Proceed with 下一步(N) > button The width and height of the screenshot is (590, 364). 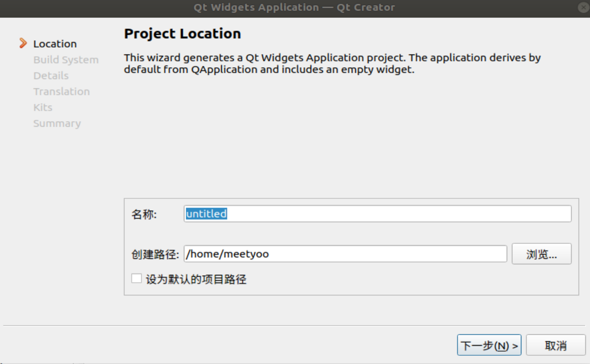tap(489, 345)
